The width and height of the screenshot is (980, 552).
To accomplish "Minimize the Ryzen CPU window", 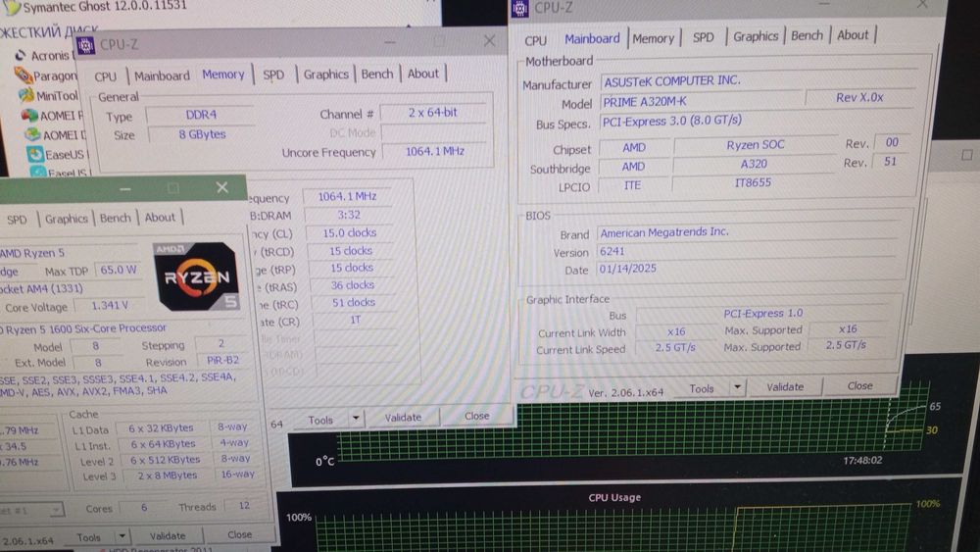I will click(125, 188).
